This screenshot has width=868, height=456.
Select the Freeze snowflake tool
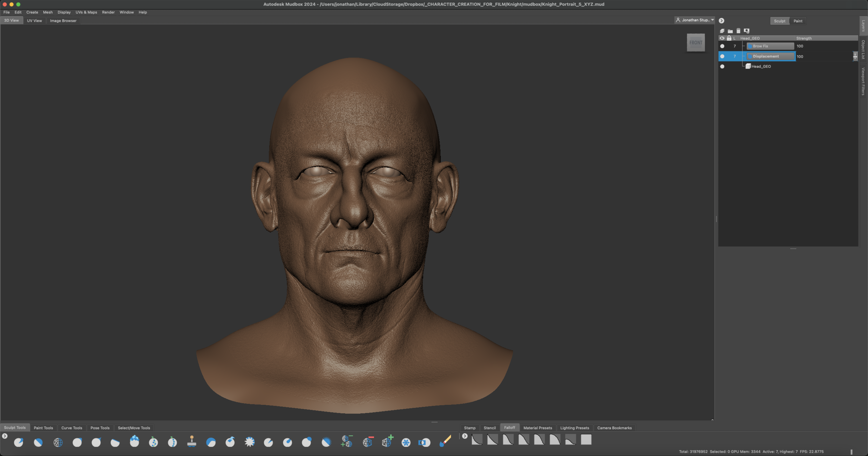point(406,442)
